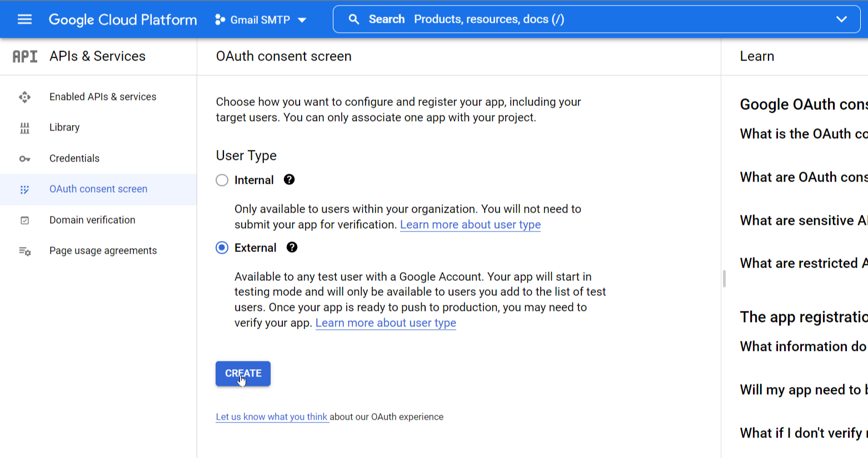Viewport: 868px width, 458px height.
Task: Click the CREATE button
Action: 243,373
